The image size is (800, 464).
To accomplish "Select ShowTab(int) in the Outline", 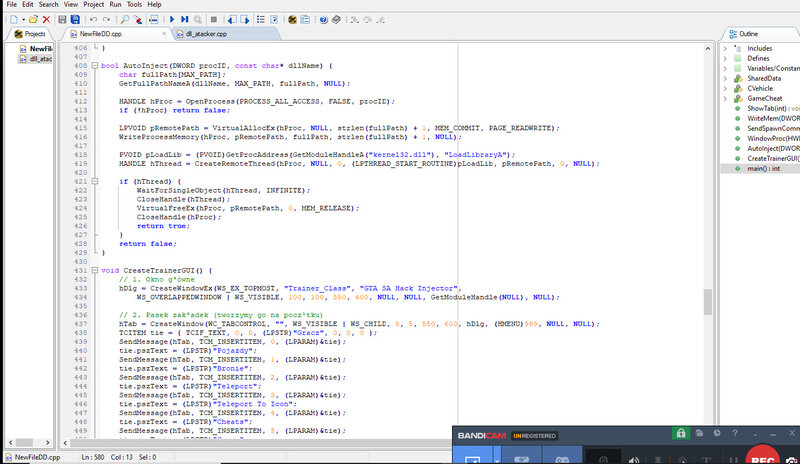I will pyautogui.click(x=767, y=108).
